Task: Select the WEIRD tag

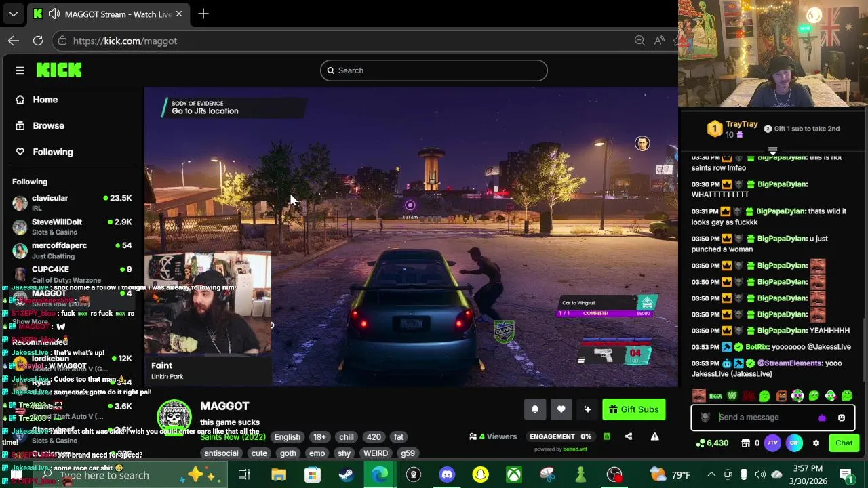Action: click(x=375, y=453)
